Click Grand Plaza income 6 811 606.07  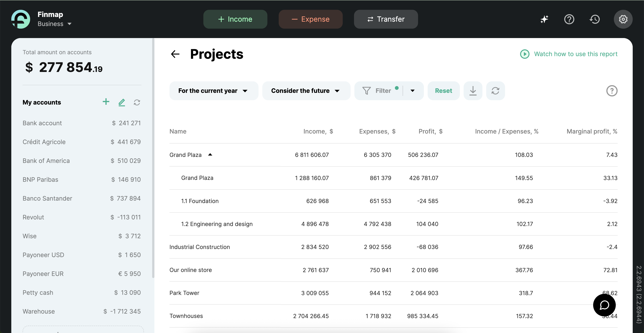(x=312, y=155)
